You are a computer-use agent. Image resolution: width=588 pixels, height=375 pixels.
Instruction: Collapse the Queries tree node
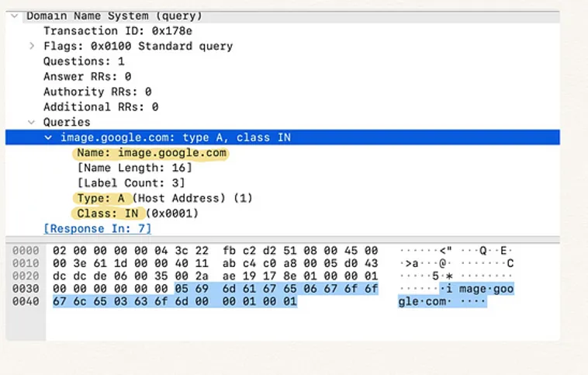point(32,122)
